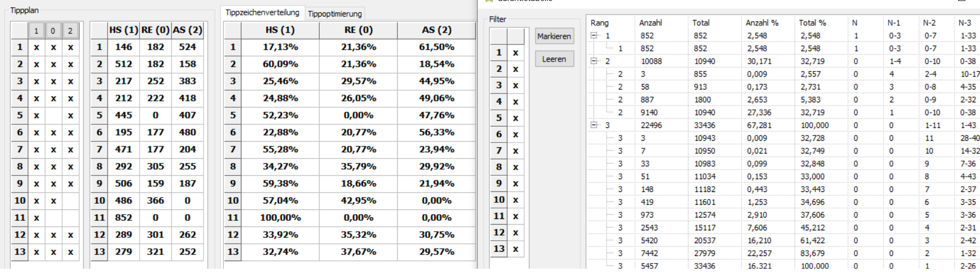The width and height of the screenshot is (980, 272).
Task: Click the Tippplan column header button 0
Action: (53, 31)
